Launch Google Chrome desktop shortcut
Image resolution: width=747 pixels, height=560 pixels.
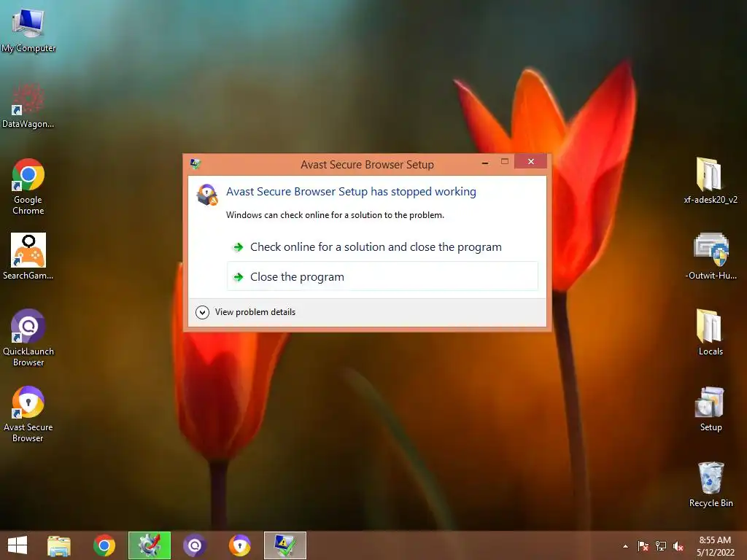(x=28, y=187)
